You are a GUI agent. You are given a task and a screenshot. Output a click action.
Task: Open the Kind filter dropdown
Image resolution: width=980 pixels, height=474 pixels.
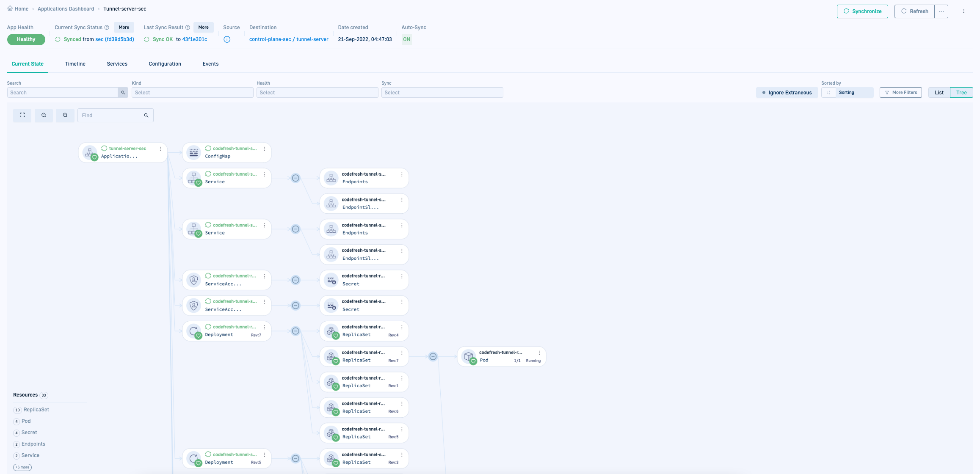click(192, 93)
